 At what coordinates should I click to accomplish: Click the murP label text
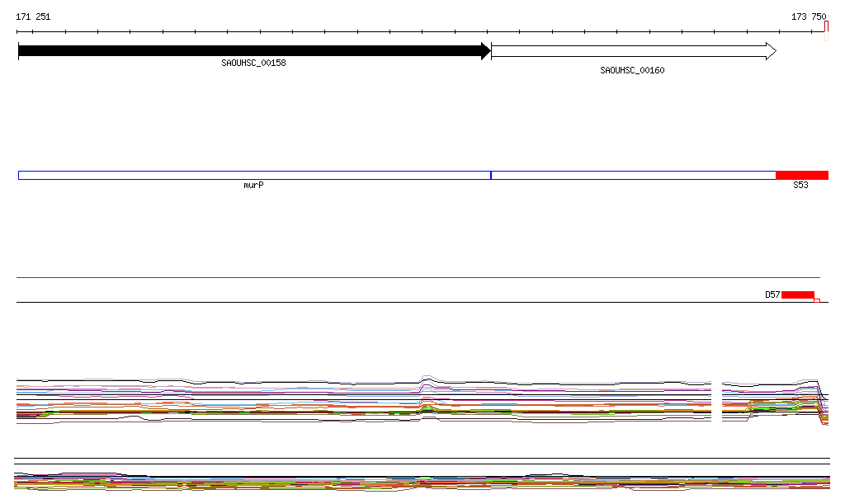tap(254, 186)
